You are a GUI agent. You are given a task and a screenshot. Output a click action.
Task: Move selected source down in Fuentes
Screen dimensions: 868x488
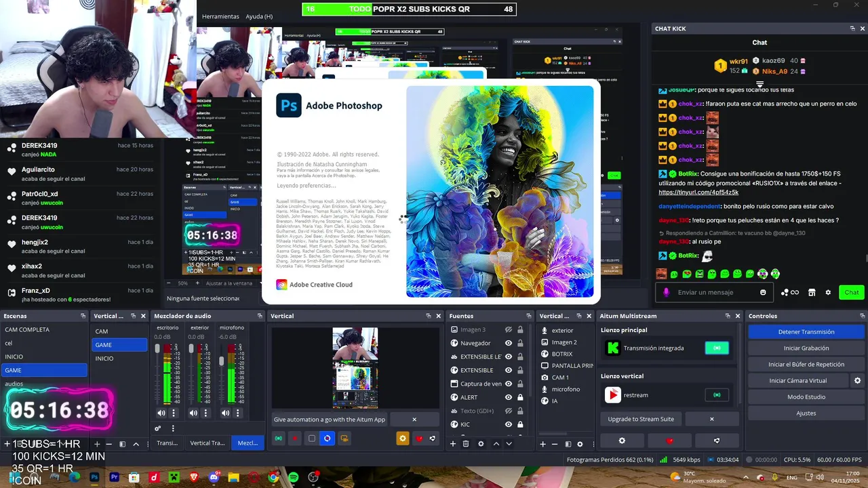click(x=509, y=444)
